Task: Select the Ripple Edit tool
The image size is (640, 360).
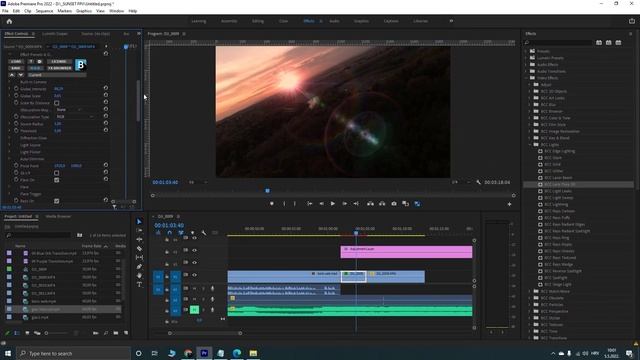Action: click(x=139, y=239)
